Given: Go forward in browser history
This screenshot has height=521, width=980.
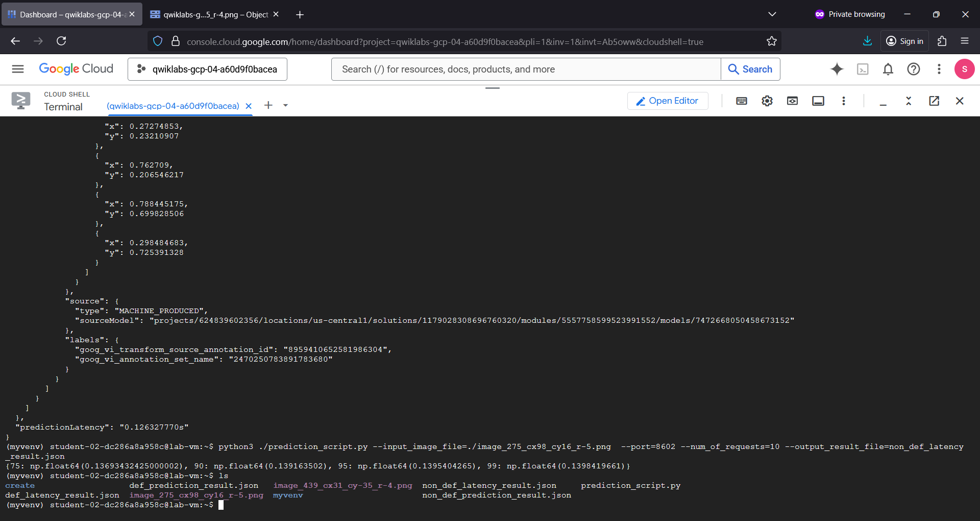Looking at the screenshot, I should tap(38, 41).
